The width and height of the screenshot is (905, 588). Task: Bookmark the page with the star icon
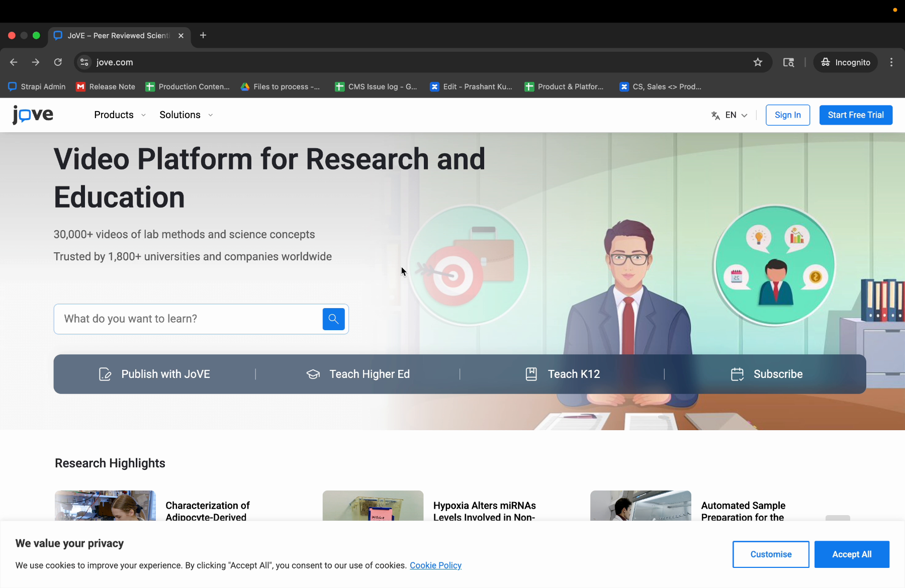click(x=758, y=62)
